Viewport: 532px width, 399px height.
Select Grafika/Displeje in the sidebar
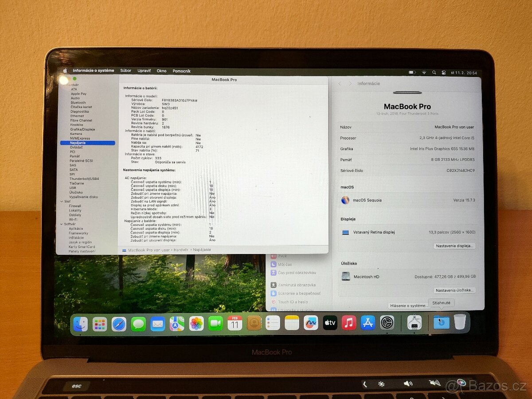click(x=82, y=129)
